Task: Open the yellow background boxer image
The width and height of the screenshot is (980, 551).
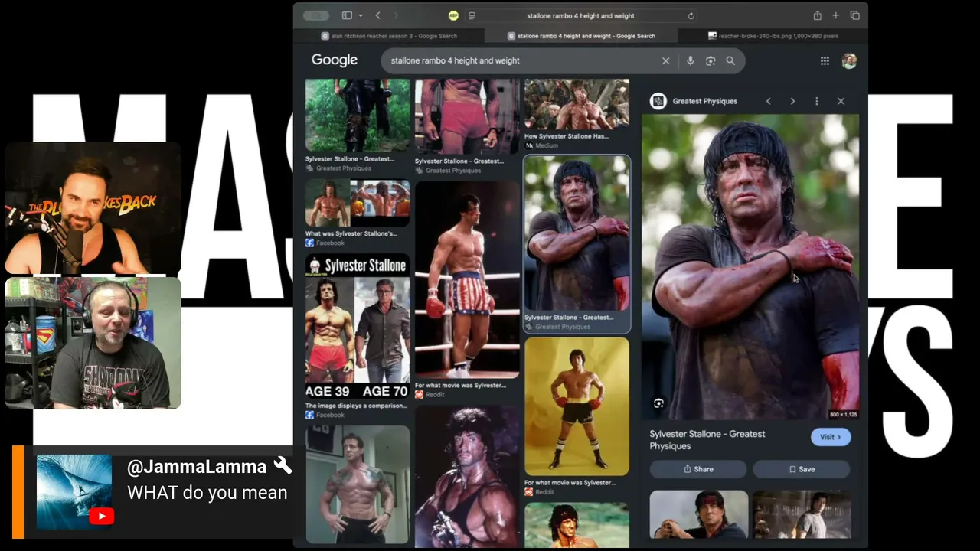Action: click(577, 406)
